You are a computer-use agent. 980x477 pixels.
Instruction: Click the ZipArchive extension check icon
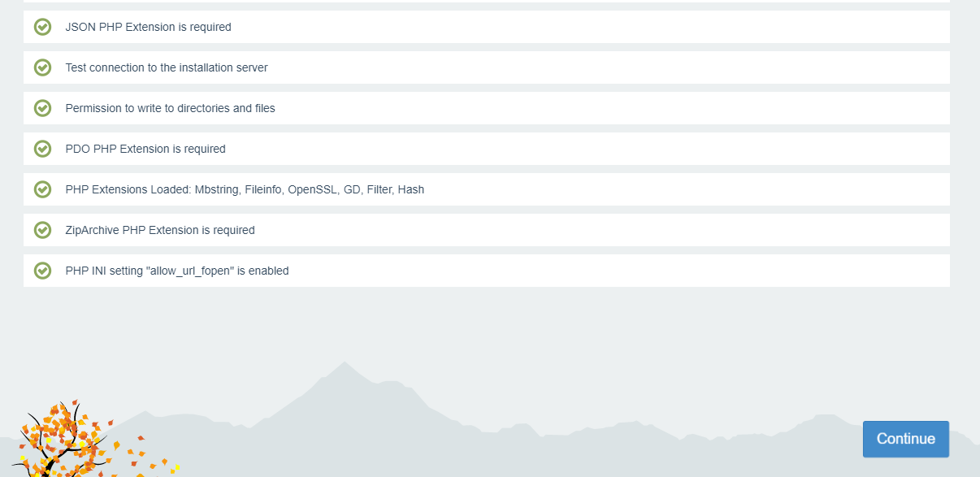pos(43,230)
